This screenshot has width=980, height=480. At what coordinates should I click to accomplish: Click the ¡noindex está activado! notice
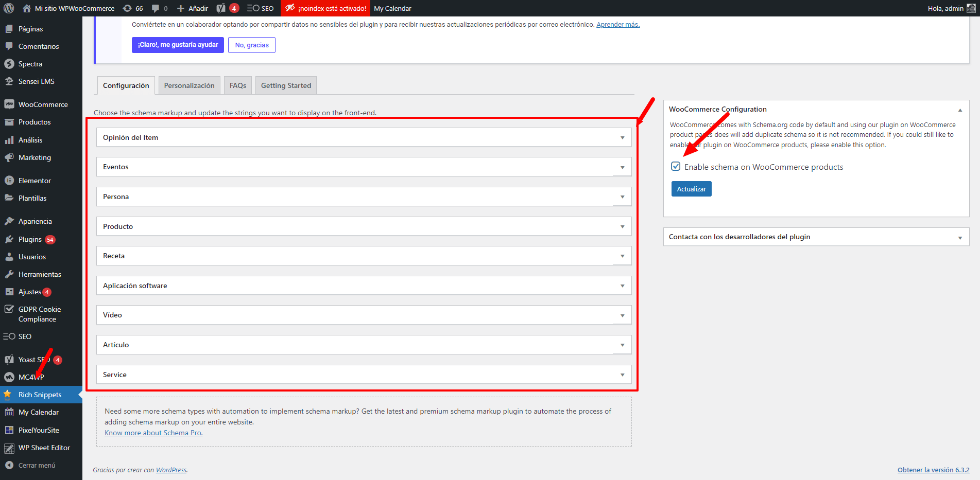326,8
